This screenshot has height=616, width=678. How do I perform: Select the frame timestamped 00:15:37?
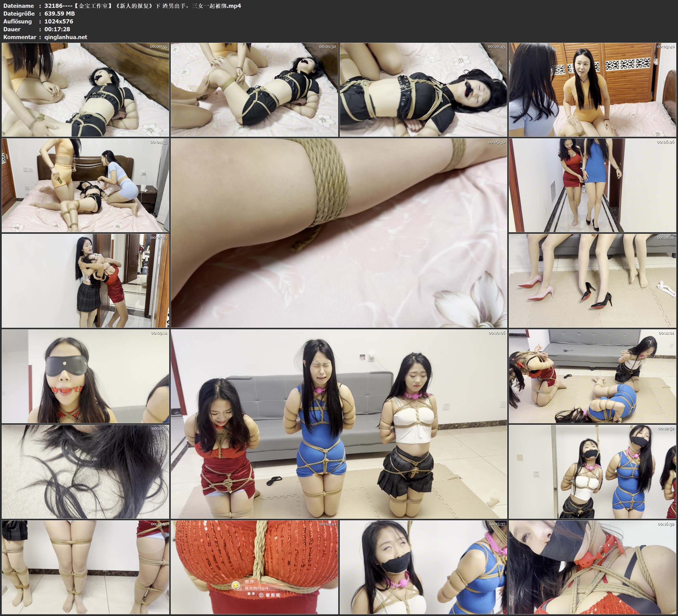424,567
